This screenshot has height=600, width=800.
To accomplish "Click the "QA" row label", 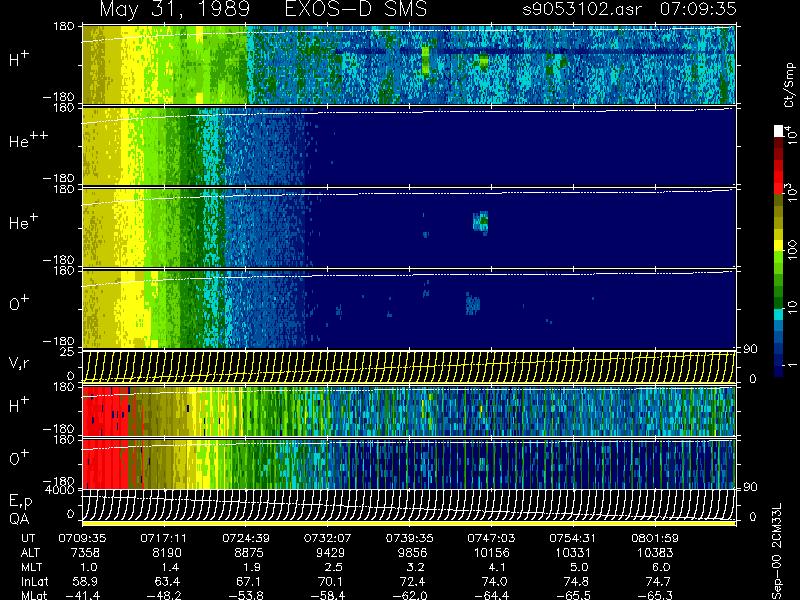I will 19,519.
